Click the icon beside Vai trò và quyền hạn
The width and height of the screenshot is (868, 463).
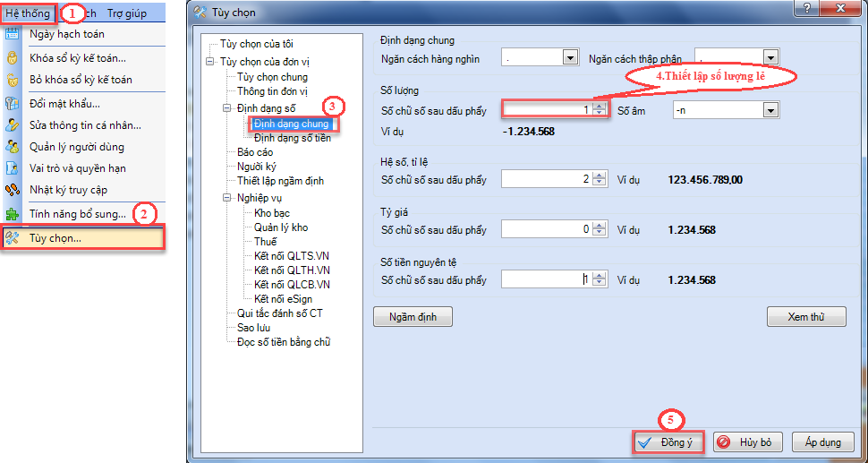(13, 168)
